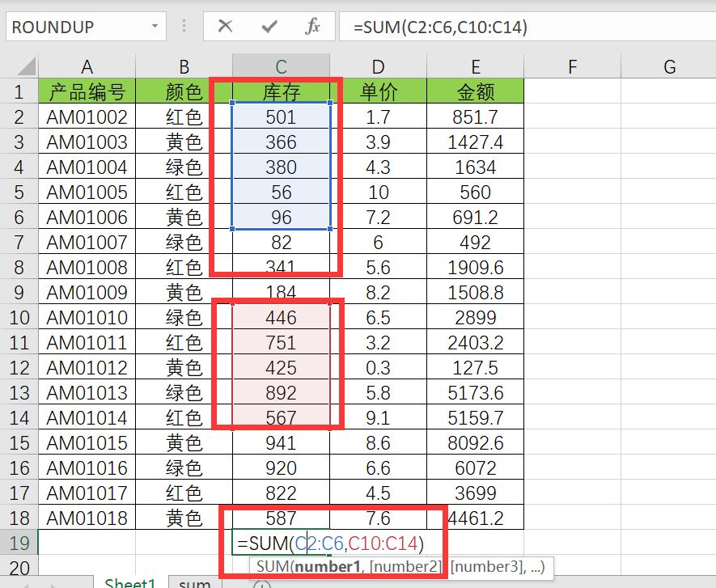Select column G header
716x588 pixels.
(668, 65)
